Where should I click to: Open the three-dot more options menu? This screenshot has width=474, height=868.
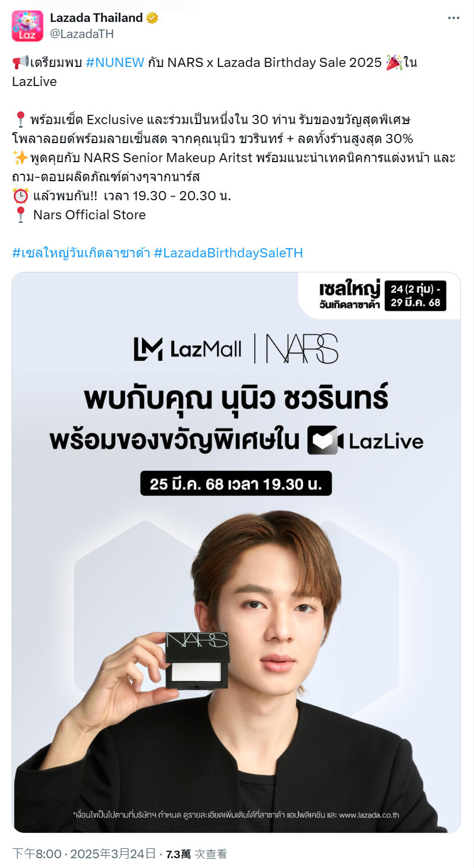454,18
